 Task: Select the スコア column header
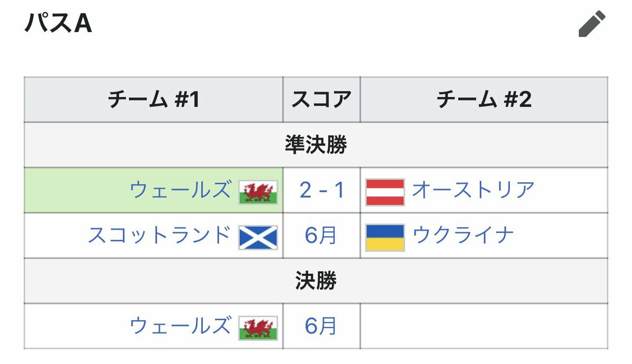tap(322, 100)
